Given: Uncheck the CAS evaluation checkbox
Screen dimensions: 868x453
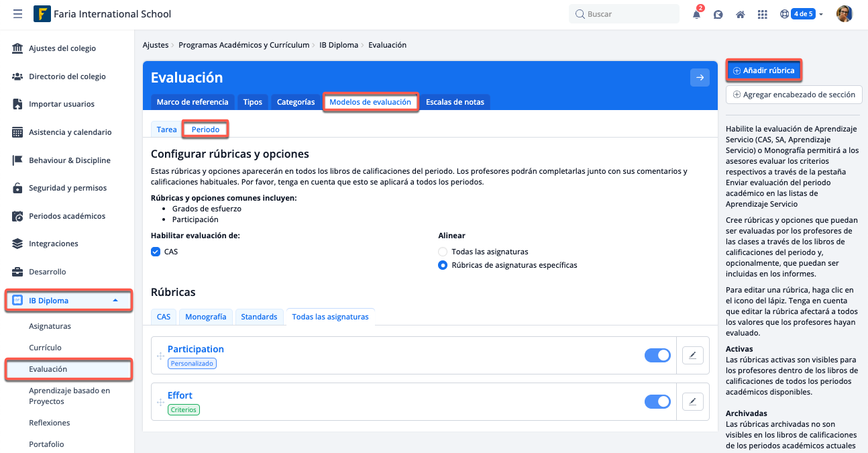Looking at the screenshot, I should point(156,252).
